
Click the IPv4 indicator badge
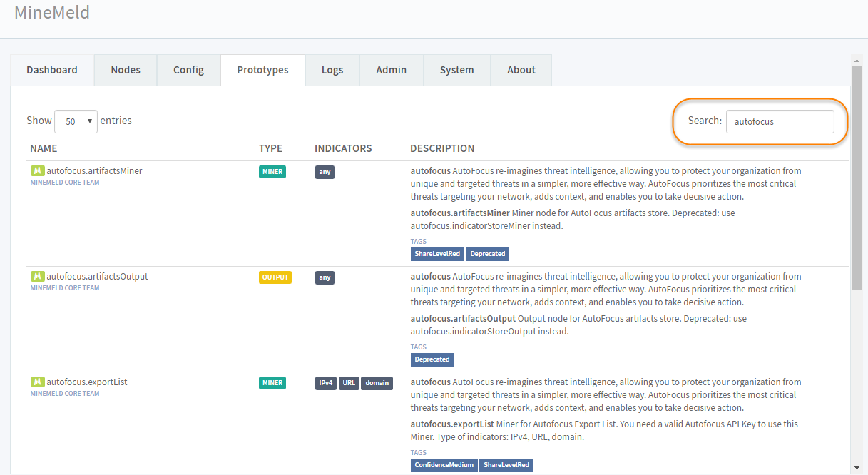tap(325, 383)
